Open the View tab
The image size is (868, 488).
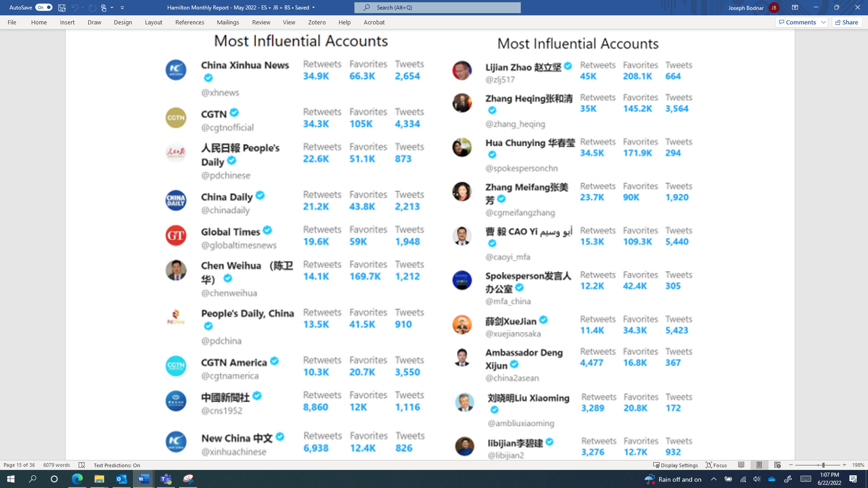pyautogui.click(x=289, y=22)
